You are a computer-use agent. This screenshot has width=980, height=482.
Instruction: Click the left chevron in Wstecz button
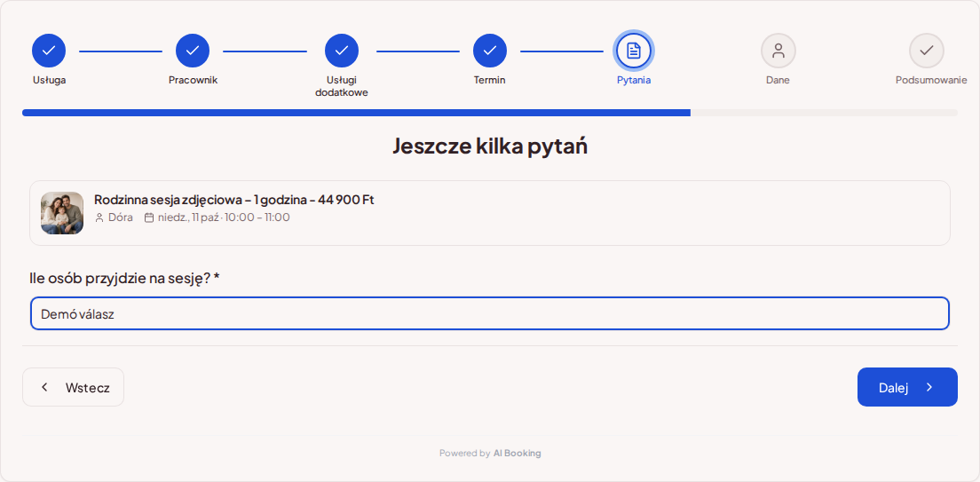[44, 387]
